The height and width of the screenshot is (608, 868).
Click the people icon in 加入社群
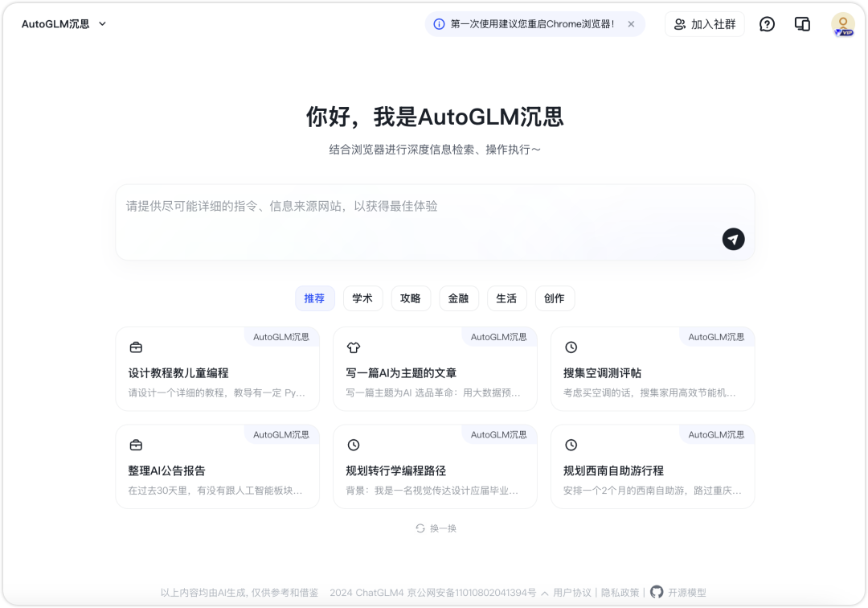(x=680, y=24)
